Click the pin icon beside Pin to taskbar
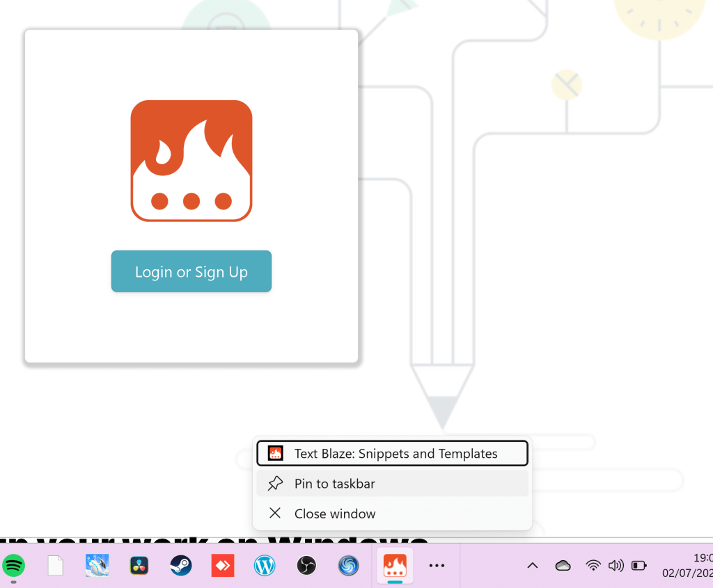Screen dimensions: 713x588 (x=275, y=484)
